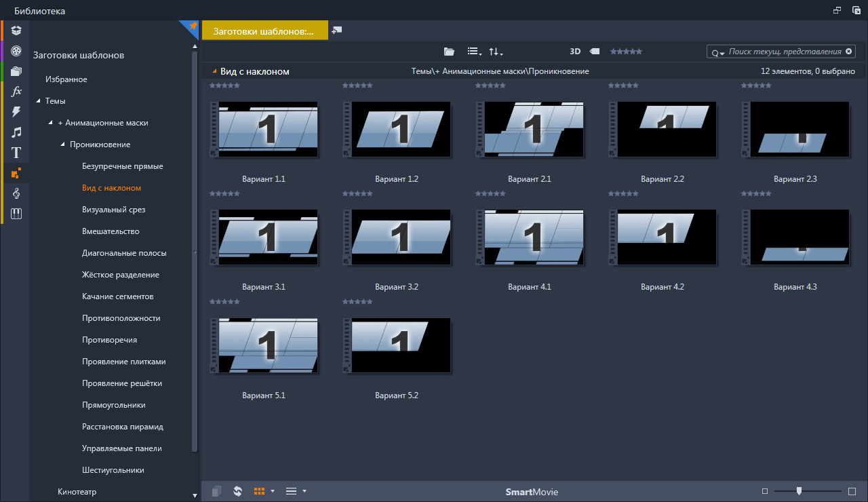Collapse the Темы tree node

[x=38, y=101]
